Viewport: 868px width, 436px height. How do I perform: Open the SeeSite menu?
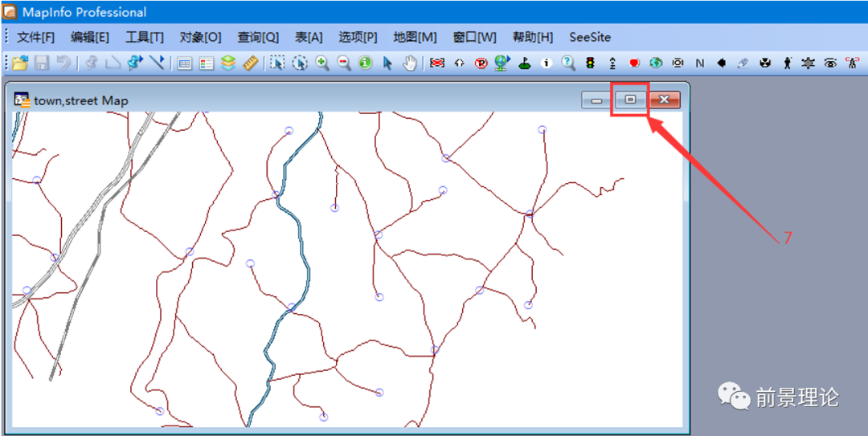(x=590, y=38)
